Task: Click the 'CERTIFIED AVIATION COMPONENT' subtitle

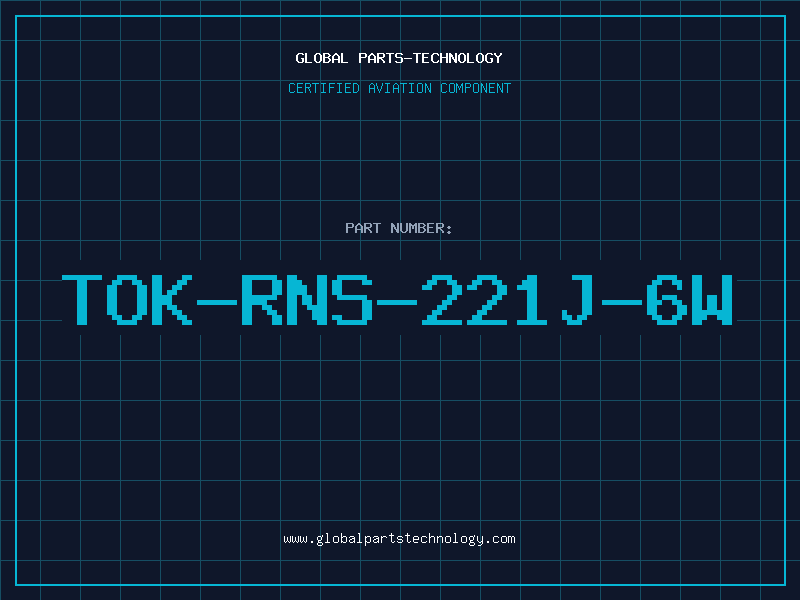Action: tap(399, 88)
